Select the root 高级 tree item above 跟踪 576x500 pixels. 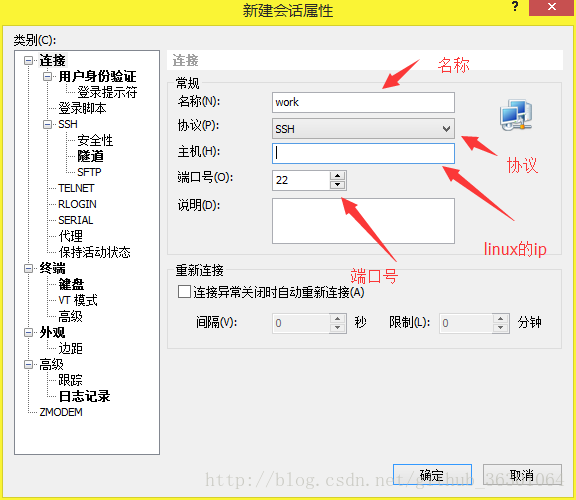[51, 364]
